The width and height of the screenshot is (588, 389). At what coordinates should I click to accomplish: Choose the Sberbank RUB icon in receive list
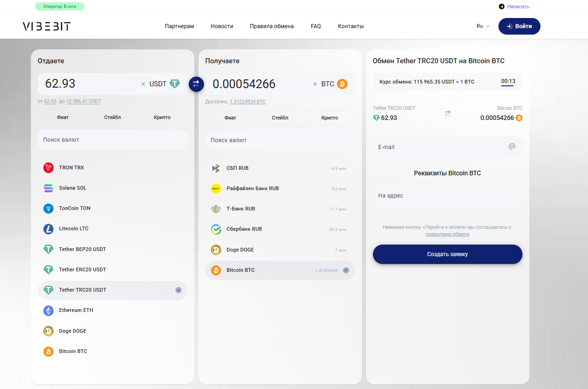pyautogui.click(x=216, y=229)
